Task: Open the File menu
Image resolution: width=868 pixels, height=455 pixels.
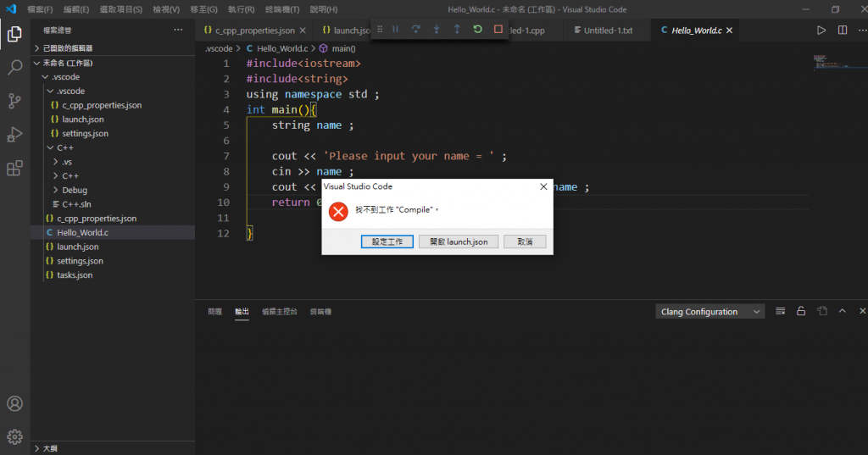Action: [x=40, y=9]
